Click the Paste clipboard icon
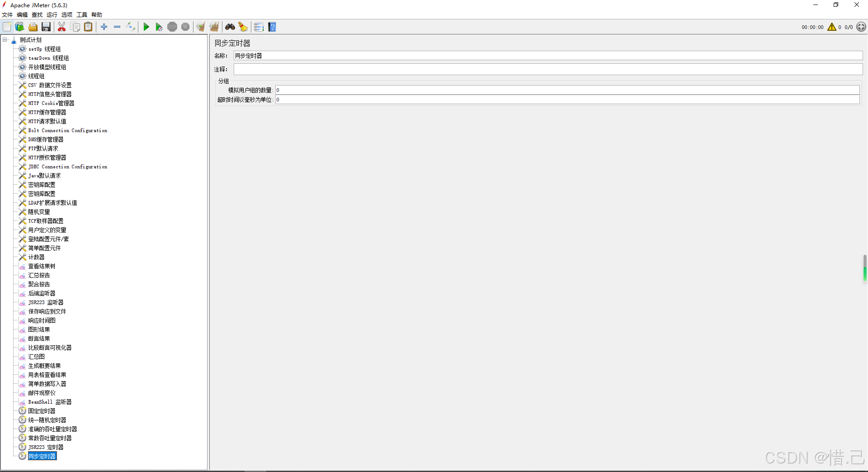Viewport: 868px width, 472px height. 89,27
